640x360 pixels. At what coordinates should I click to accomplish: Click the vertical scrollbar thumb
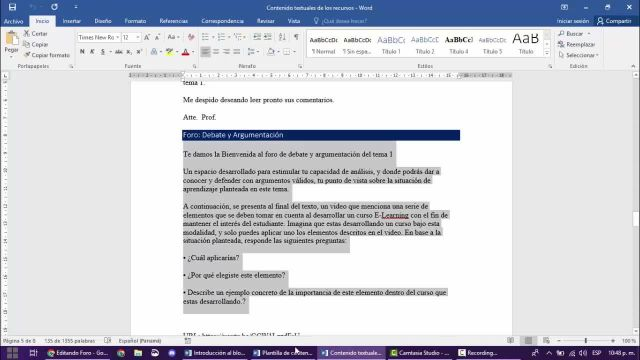coord(636,219)
